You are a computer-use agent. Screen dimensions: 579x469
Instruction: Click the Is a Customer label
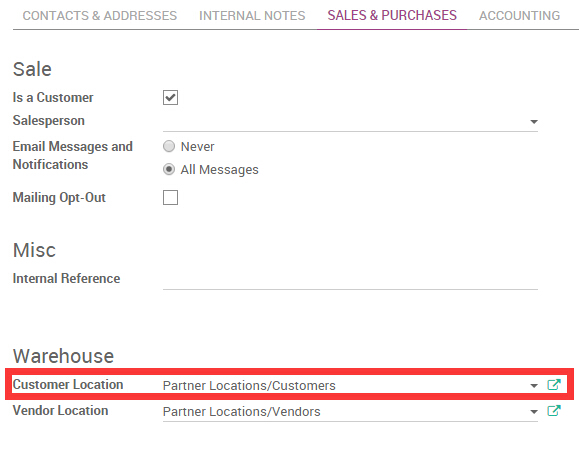click(53, 97)
